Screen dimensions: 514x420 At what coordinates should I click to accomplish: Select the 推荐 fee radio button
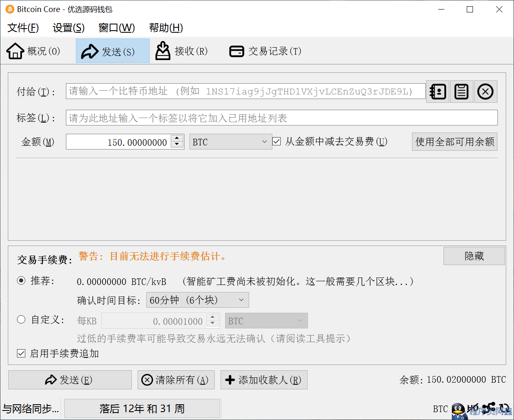point(21,281)
